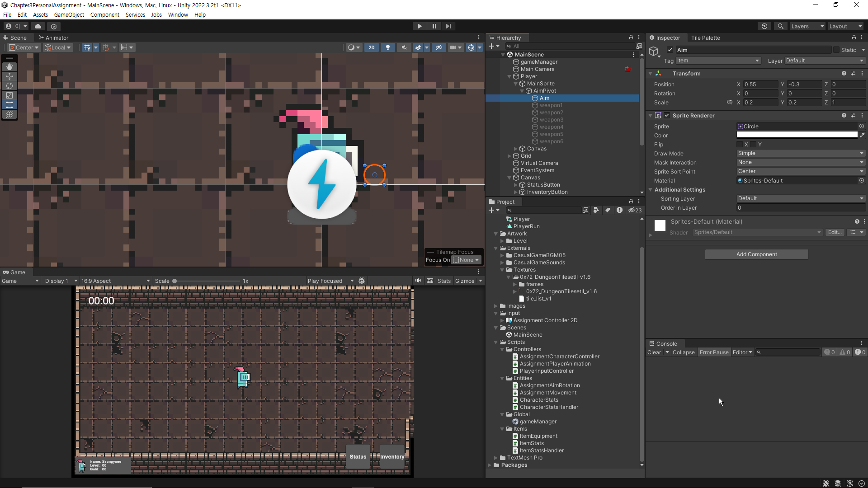Open global search magnifier in toolbar

pyautogui.click(x=780, y=26)
